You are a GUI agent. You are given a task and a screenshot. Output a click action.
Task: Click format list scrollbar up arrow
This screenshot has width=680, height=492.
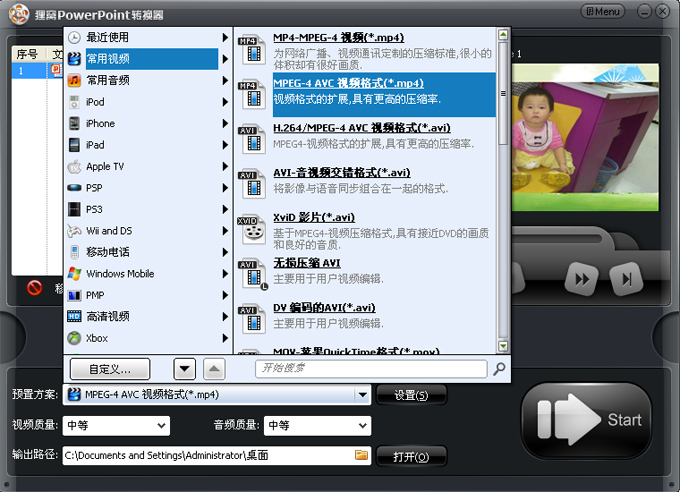[503, 34]
